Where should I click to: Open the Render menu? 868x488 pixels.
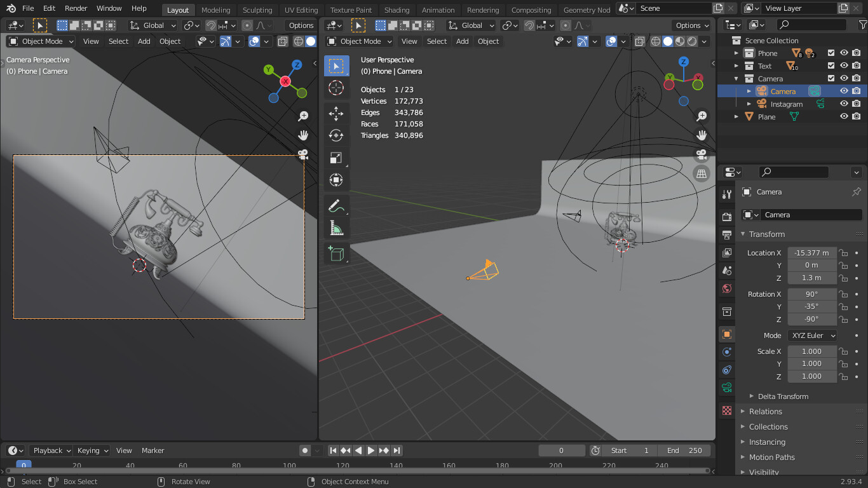[76, 8]
